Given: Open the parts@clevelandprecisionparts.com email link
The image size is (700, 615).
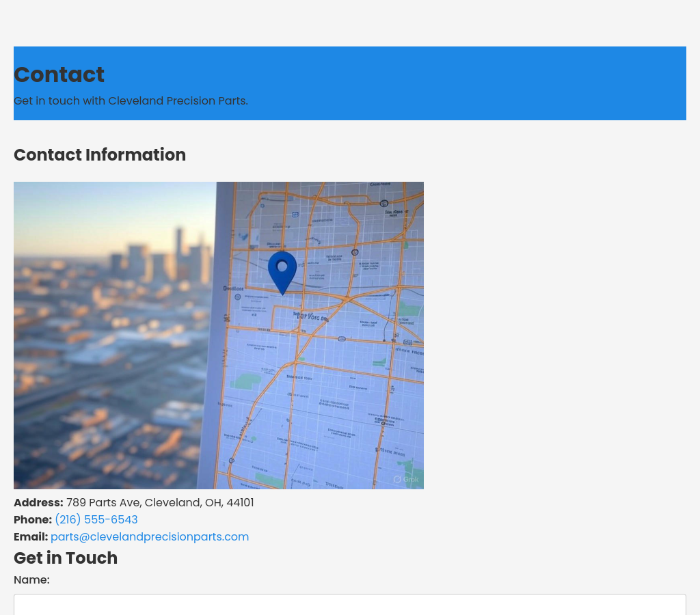Looking at the screenshot, I should click(x=149, y=537).
